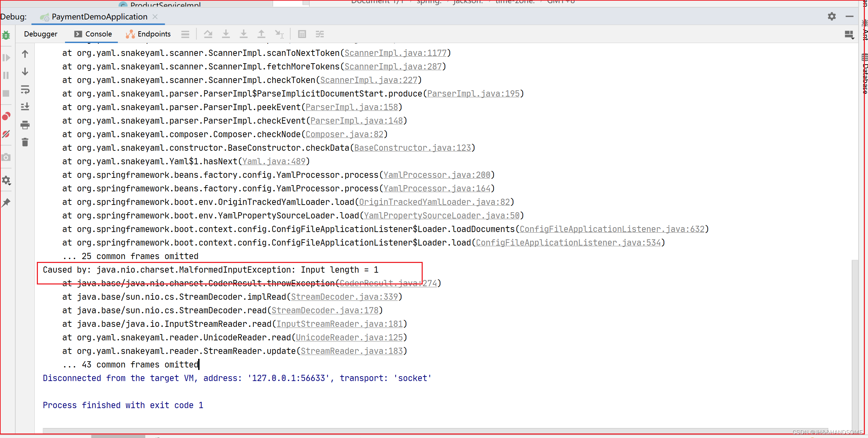Viewport: 868px width, 438px height.
Task: Restore layout icon at right of toolbar
Action: tap(849, 35)
